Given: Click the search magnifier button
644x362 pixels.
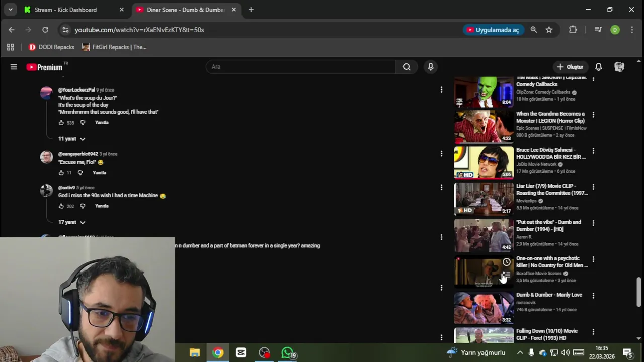Looking at the screenshot, I should point(407,67).
